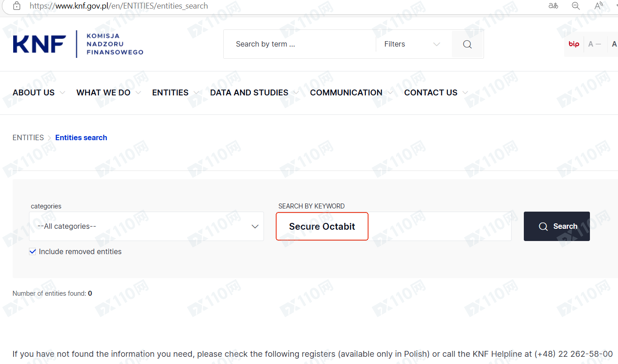This screenshot has width=618, height=364.
Task: Uncheck Include removed entities checkbox
Action: pyautogui.click(x=33, y=251)
